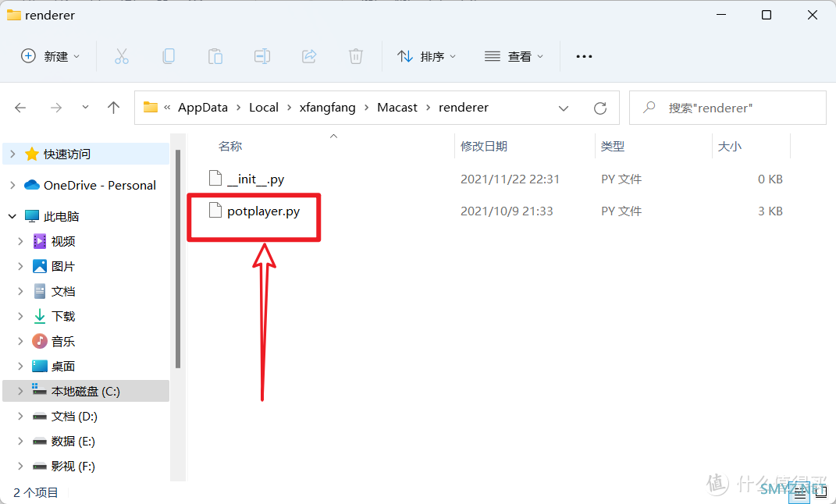Open the 新建 new item menu
Screen dimensions: 836x504
coord(50,56)
